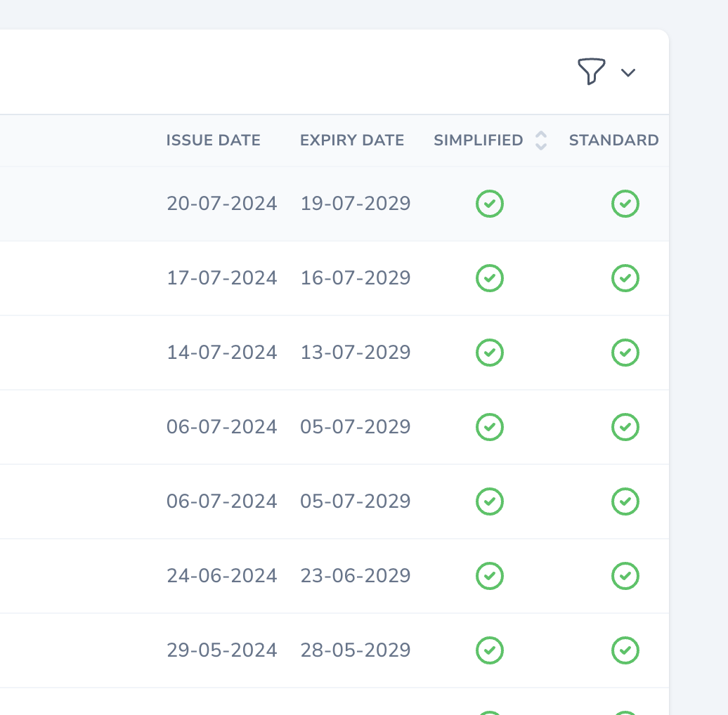Click Standard checkmark for the 20-07-2024 row
728x715 pixels.
(x=625, y=204)
